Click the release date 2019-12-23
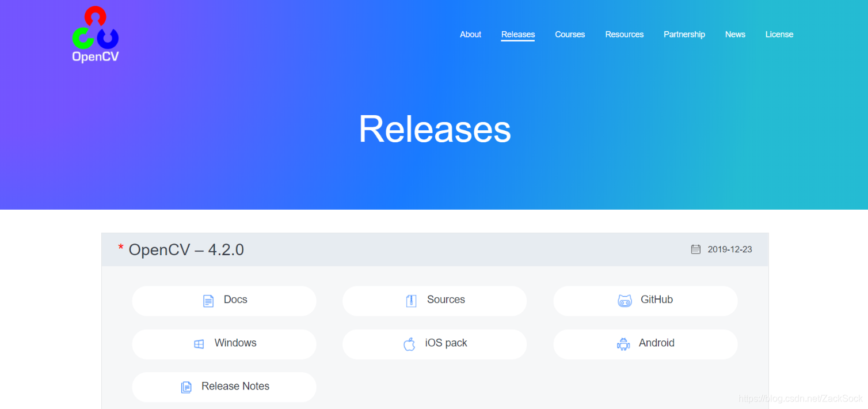This screenshot has width=868, height=409. (x=730, y=249)
